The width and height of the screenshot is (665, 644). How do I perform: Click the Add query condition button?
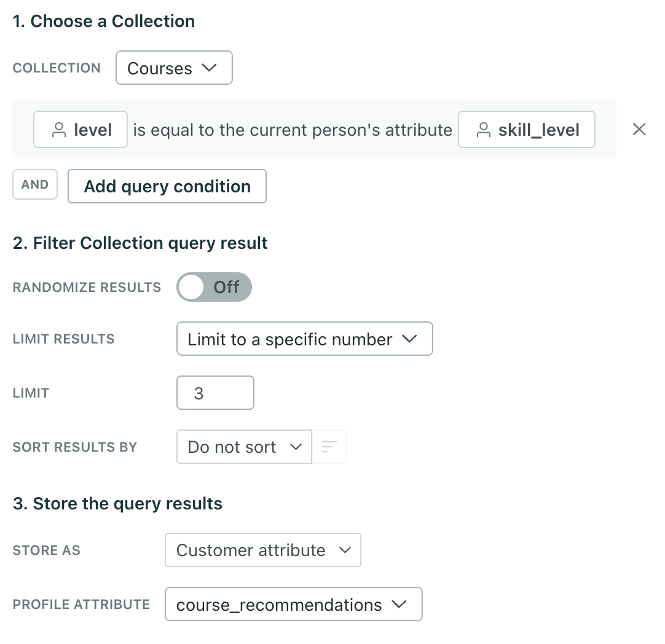click(x=167, y=186)
